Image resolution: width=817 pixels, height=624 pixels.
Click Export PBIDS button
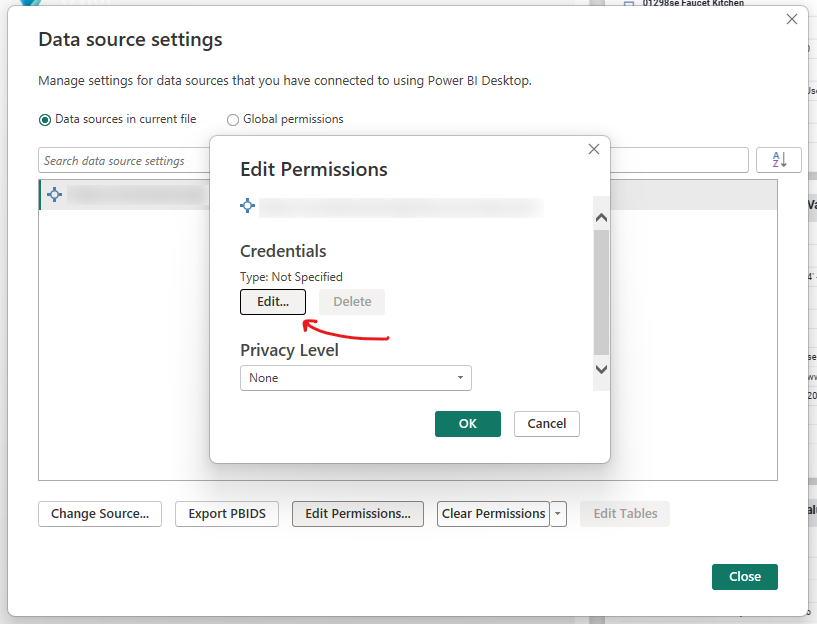click(227, 514)
